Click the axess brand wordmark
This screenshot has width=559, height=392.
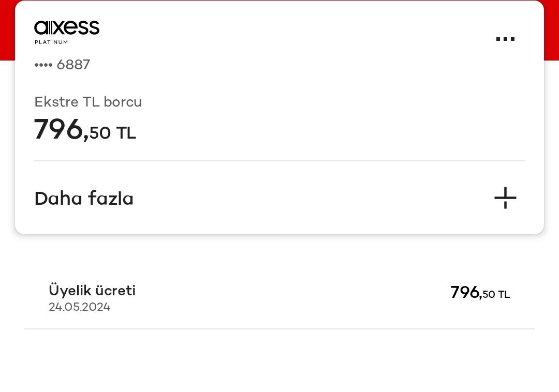point(67,28)
